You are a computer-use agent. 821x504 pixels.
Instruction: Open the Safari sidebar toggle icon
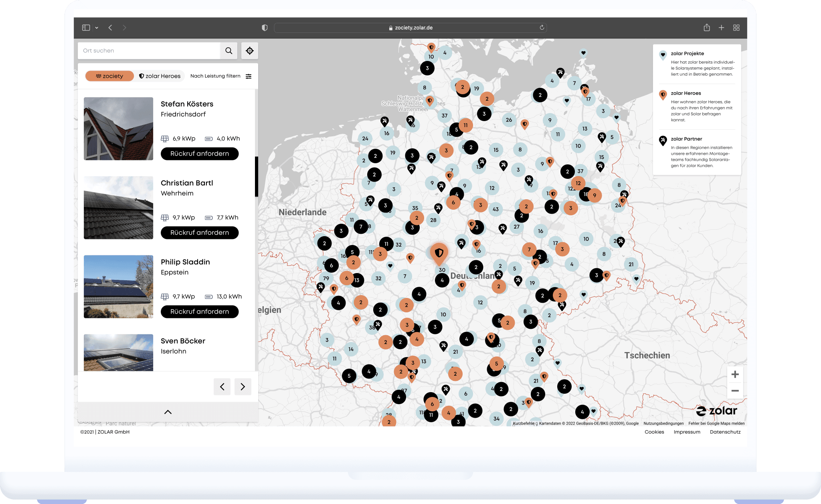coord(86,28)
